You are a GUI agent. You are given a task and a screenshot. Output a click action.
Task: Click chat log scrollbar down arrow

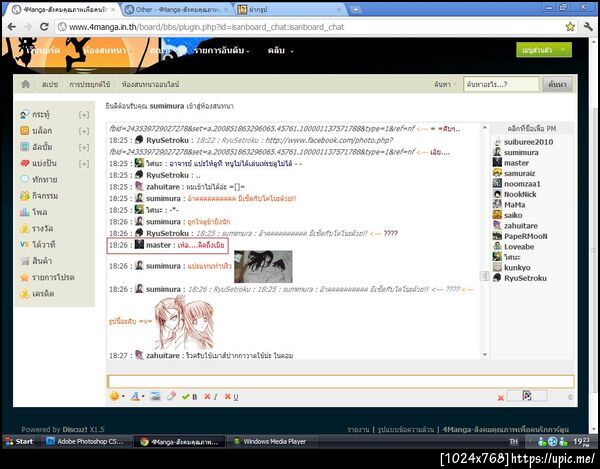(484, 355)
